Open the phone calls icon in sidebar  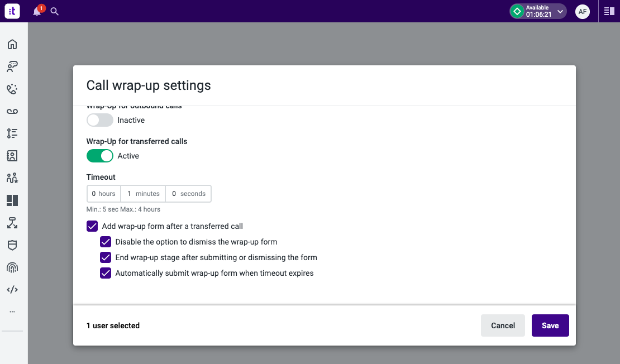pyautogui.click(x=12, y=89)
